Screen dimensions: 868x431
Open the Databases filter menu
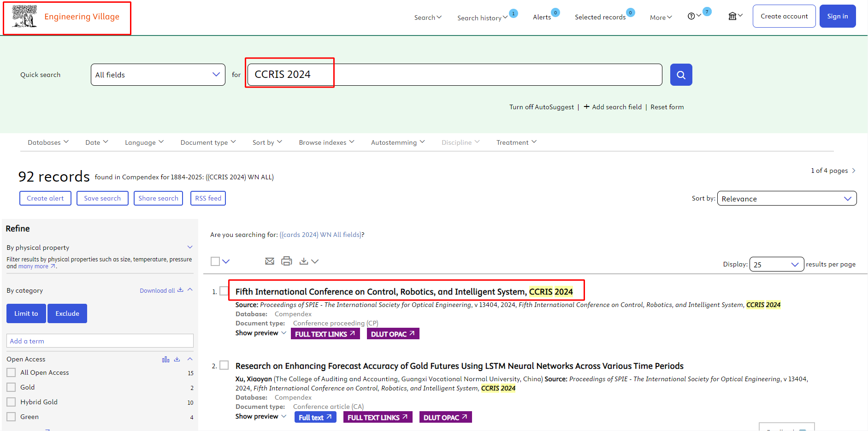coord(48,142)
